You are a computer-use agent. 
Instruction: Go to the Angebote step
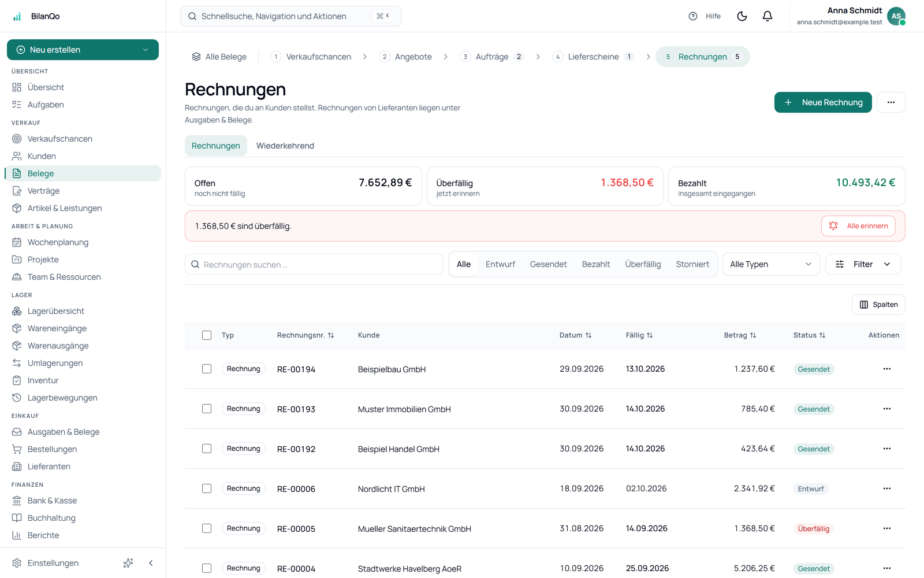(x=405, y=57)
